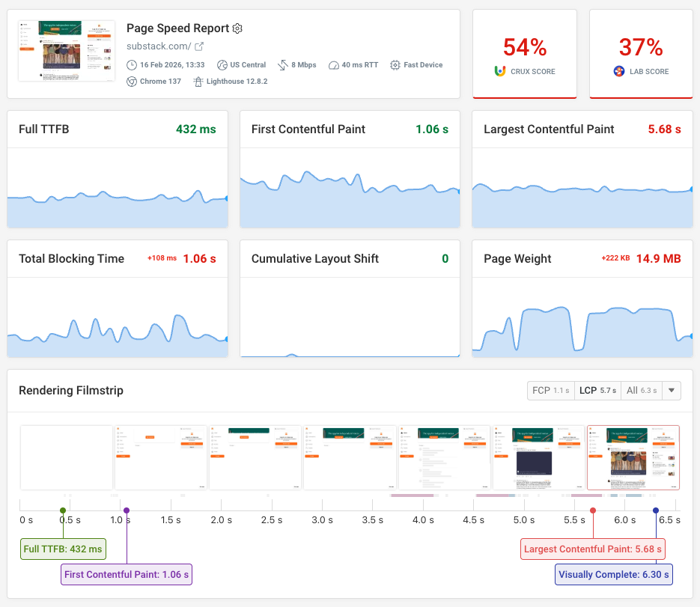Click the Chrome logo under CRUX SCORE
The width and height of the screenshot is (700, 607).
point(500,71)
